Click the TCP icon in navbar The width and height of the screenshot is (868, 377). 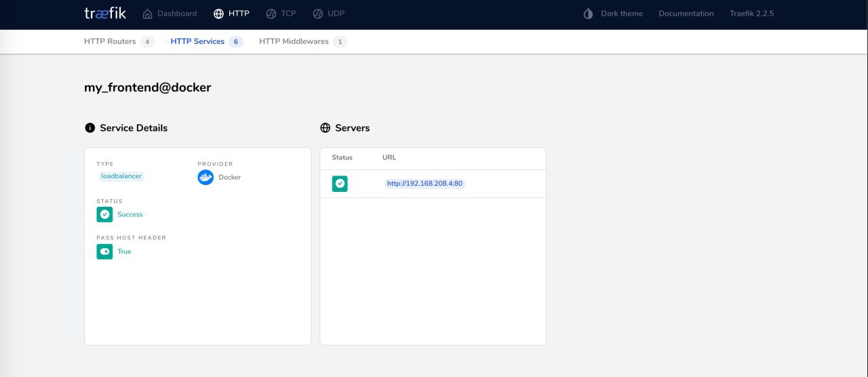point(271,14)
